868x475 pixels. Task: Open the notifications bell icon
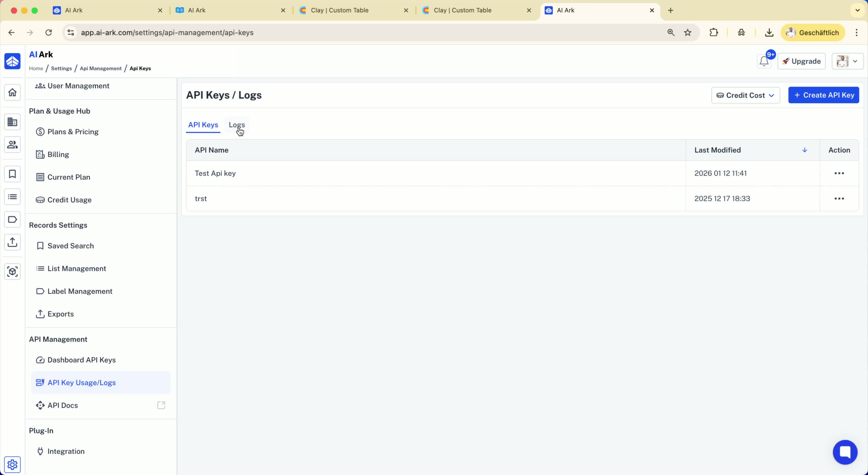pos(764,61)
